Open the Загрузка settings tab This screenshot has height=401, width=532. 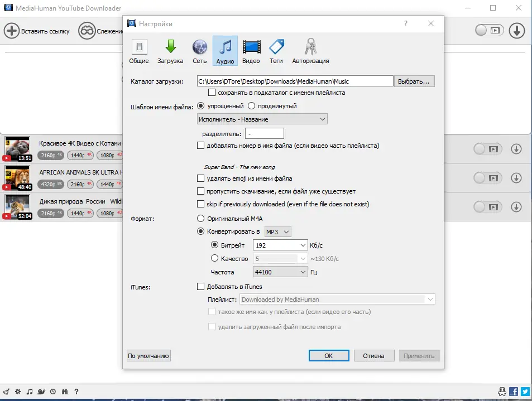[x=170, y=51]
